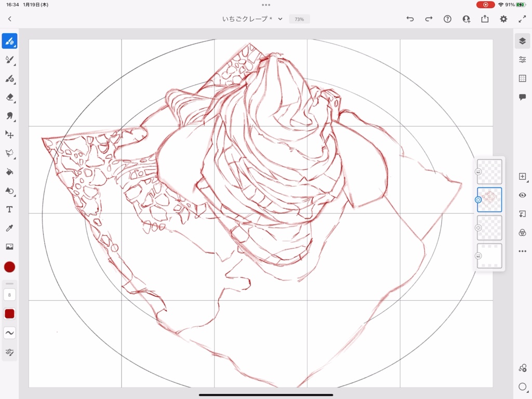Select the vector brush tool
The height and width of the screenshot is (399, 532).
pyautogui.click(x=9, y=79)
